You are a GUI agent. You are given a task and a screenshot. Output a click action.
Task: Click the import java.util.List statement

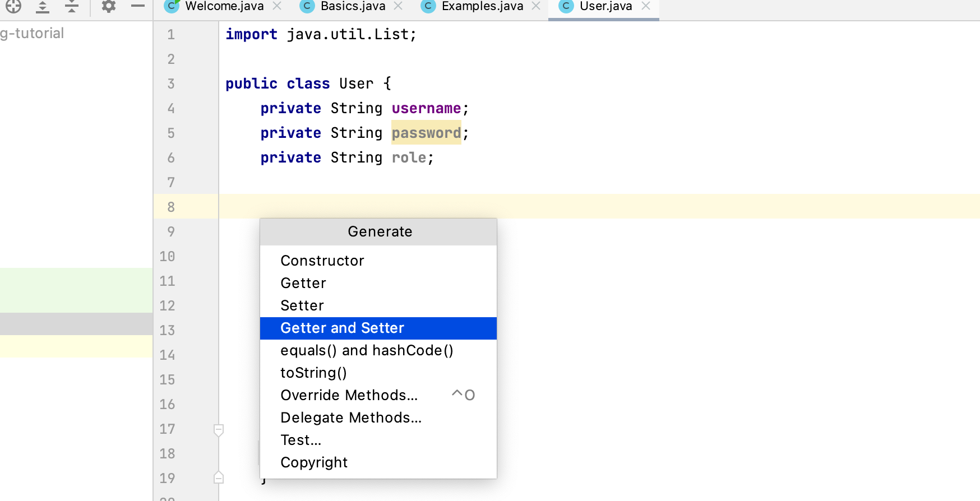(321, 34)
